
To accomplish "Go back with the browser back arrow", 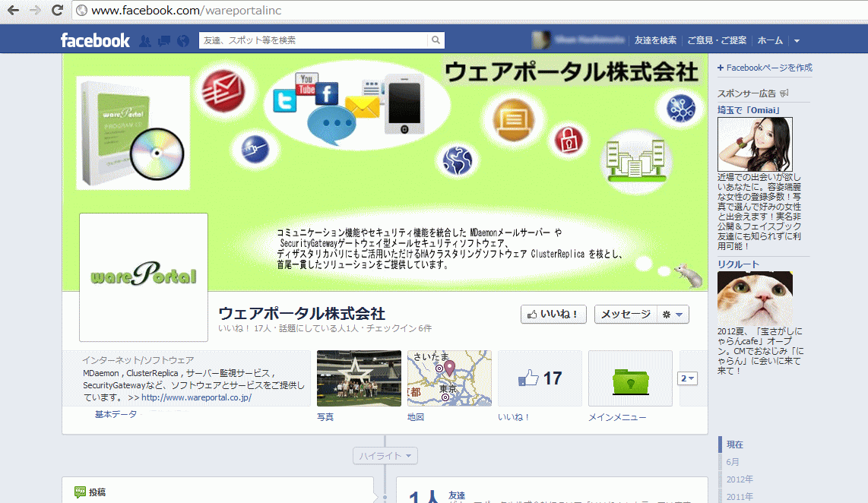I will (x=13, y=10).
